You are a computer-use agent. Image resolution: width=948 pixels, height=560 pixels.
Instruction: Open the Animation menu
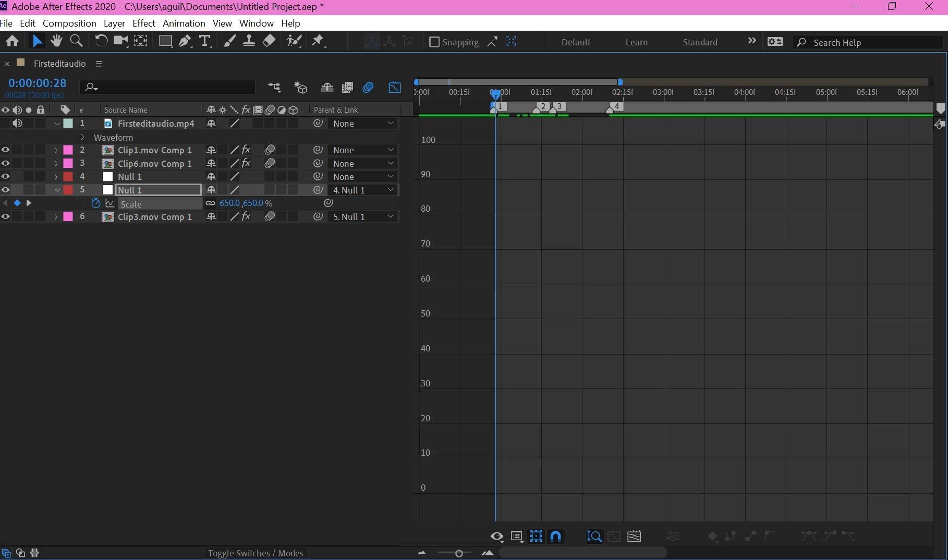(184, 23)
